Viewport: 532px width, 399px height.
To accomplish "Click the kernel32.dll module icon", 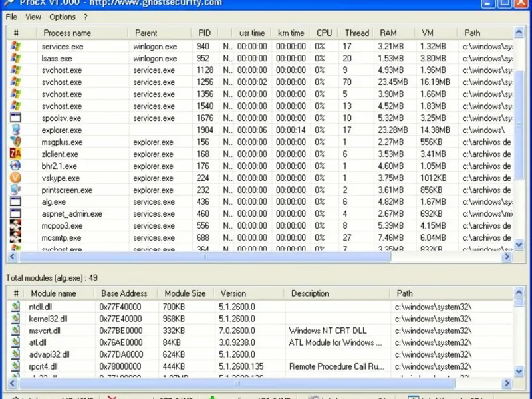I will (15, 319).
